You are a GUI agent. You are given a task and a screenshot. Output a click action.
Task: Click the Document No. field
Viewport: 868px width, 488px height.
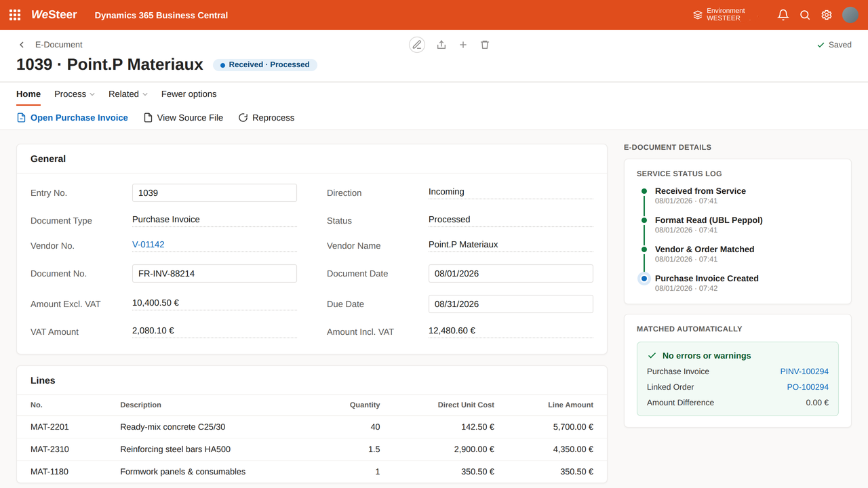[214, 273]
